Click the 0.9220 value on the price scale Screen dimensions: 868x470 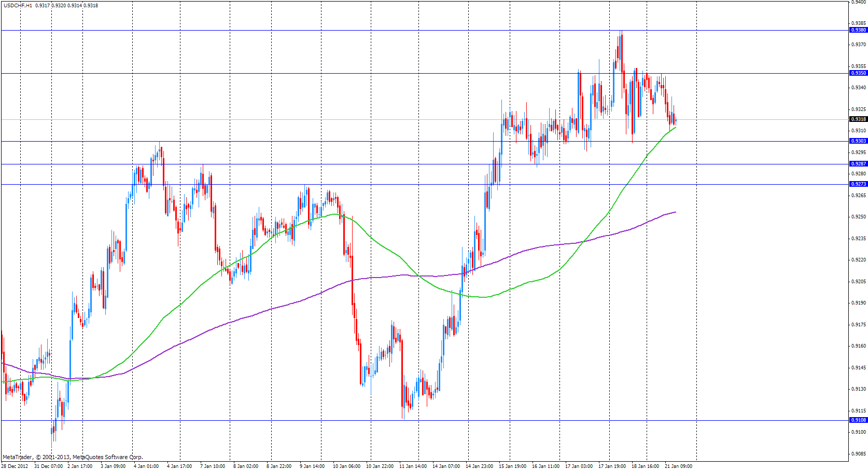(x=859, y=260)
